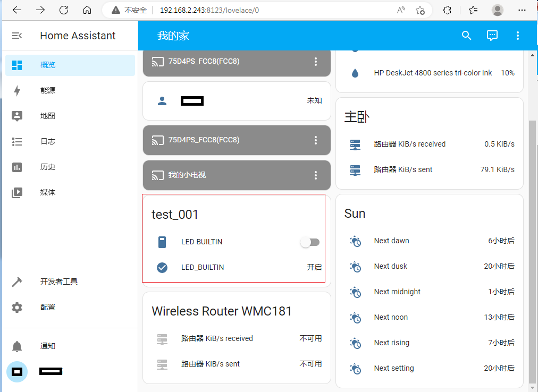538x392 pixels.
Task: Open 配置 gear icon in sidebar
Action: [17, 308]
